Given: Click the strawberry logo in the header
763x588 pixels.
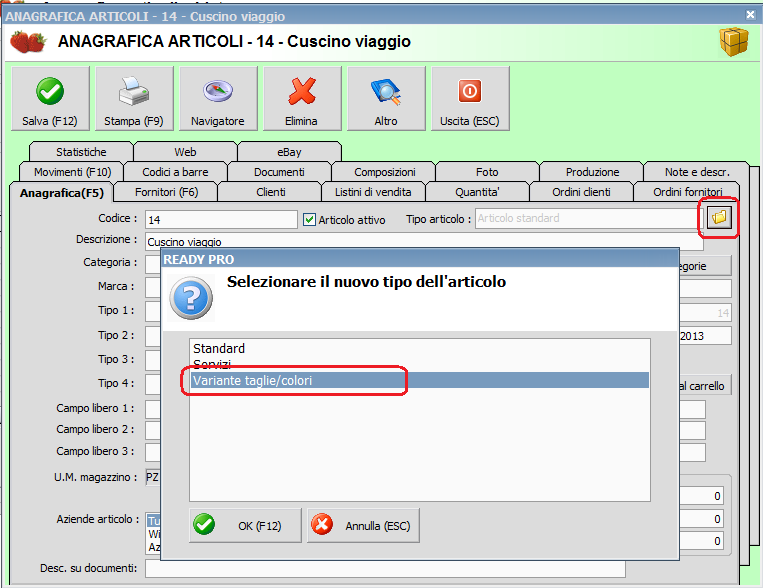Looking at the screenshot, I should pos(28,42).
